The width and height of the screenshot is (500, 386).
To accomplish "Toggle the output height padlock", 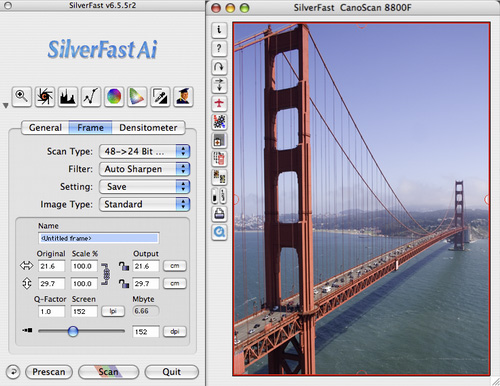I will (x=124, y=283).
